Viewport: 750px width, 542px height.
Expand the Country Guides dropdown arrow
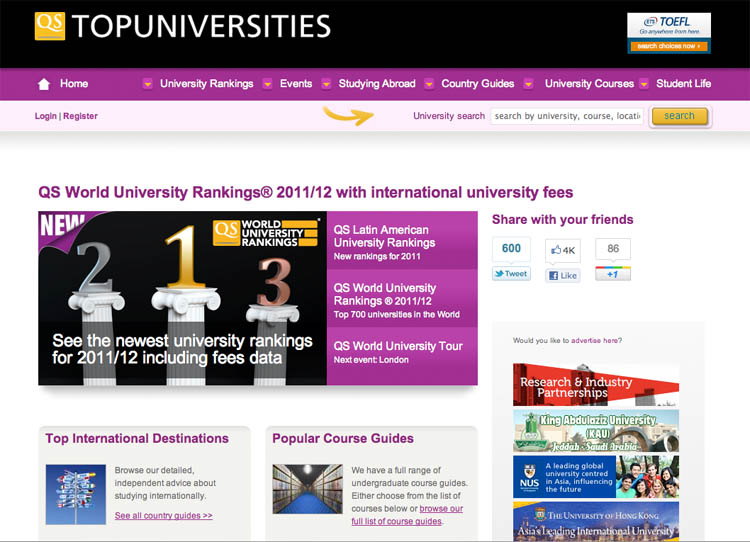(429, 84)
